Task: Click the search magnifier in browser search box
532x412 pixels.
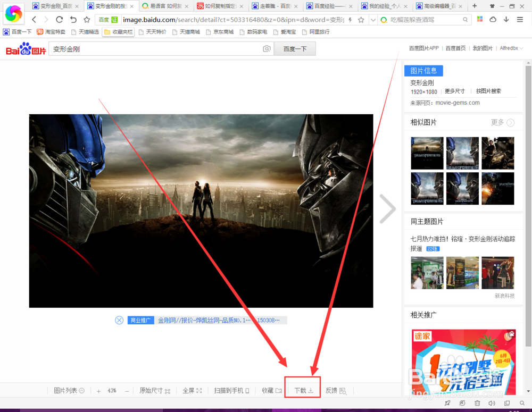Action: (465, 20)
